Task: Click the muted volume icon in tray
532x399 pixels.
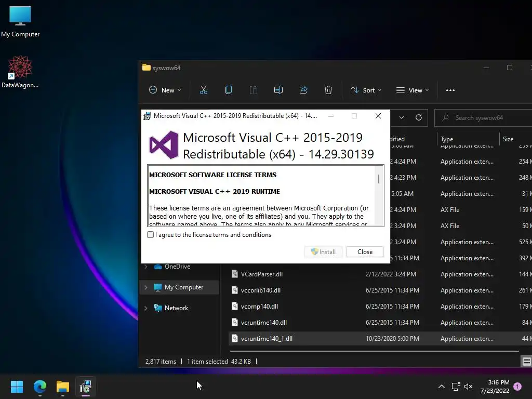Action: [x=469, y=387]
